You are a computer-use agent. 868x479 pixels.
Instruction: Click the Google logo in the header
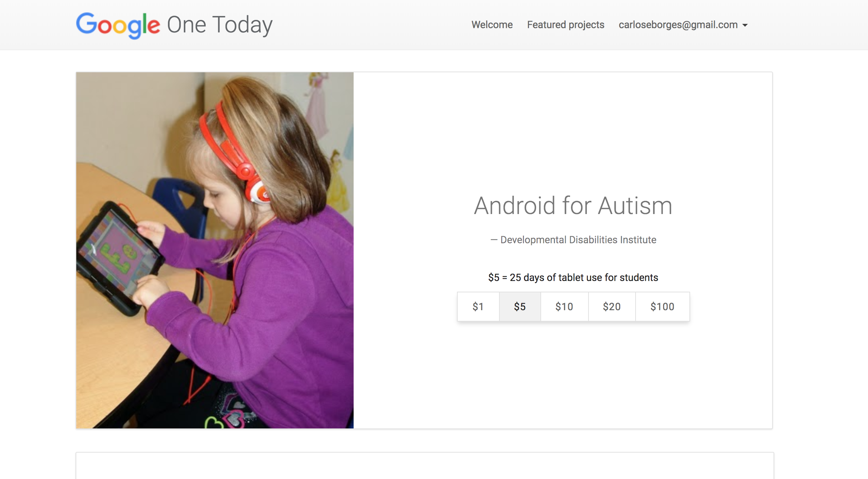(x=118, y=25)
